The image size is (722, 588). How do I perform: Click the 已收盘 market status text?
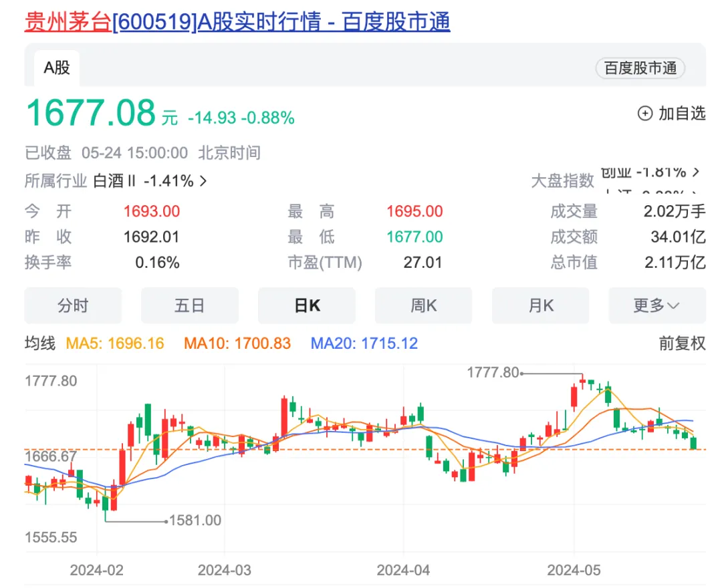48,153
